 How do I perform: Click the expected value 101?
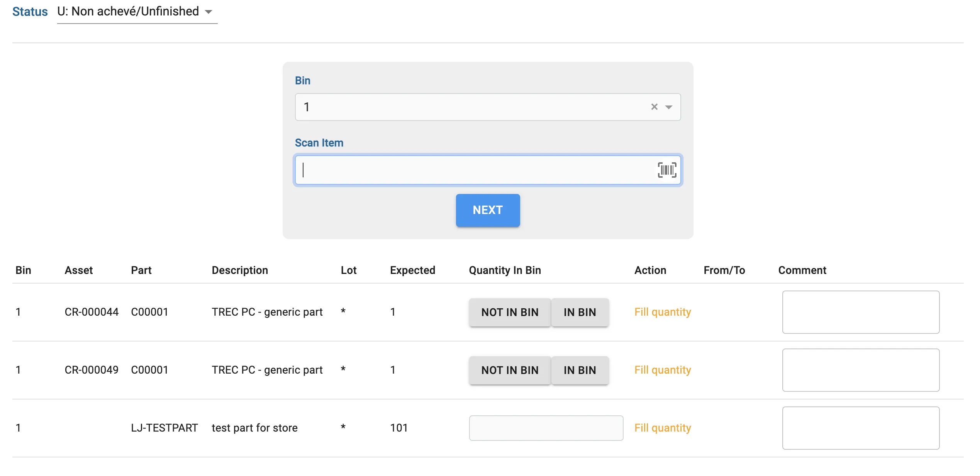pyautogui.click(x=399, y=428)
